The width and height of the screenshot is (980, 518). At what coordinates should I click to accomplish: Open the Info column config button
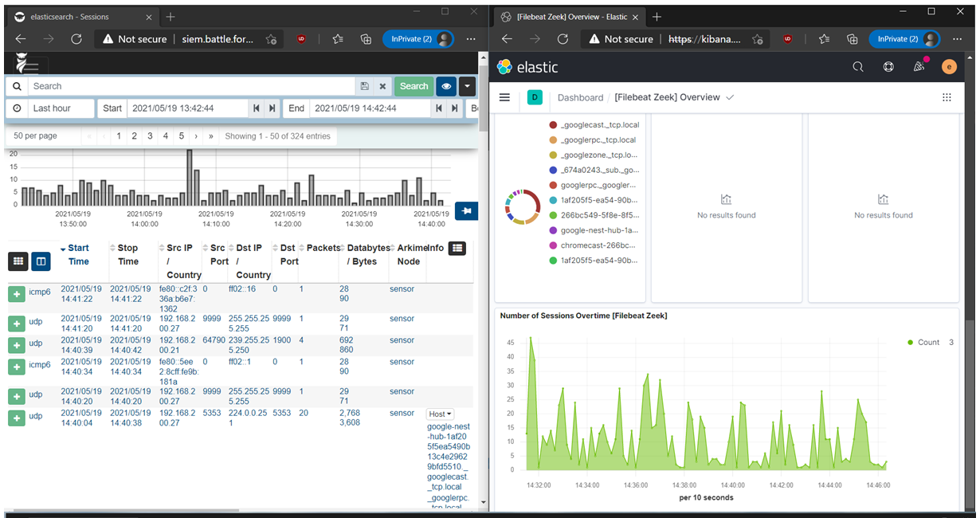pyautogui.click(x=457, y=249)
